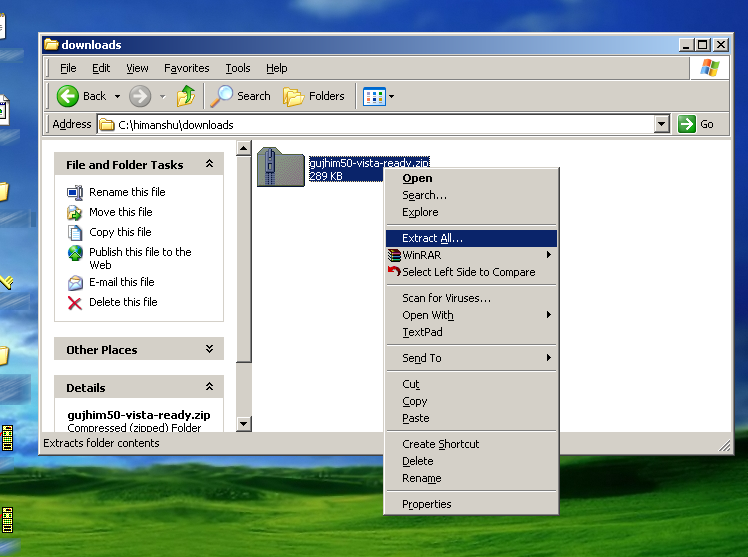Click the gujhim50-vista-ready.zip file name
This screenshot has width=748, height=557.
tap(369, 163)
